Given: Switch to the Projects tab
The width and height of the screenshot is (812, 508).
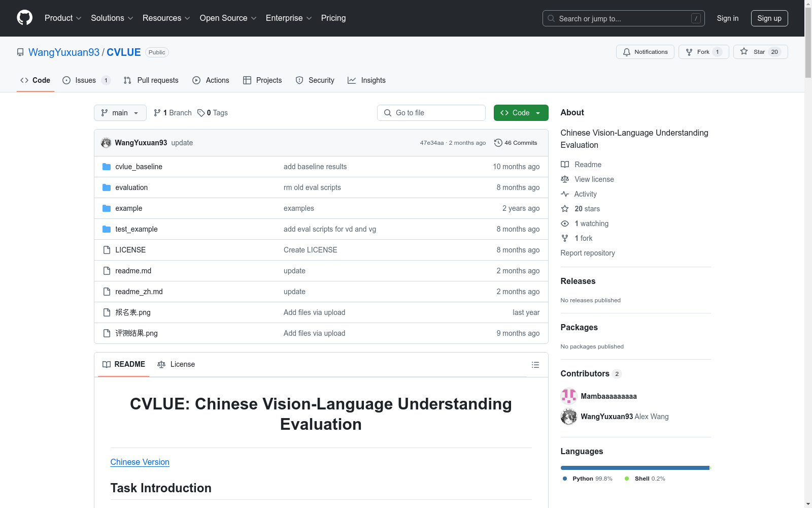Looking at the screenshot, I should pos(262,80).
